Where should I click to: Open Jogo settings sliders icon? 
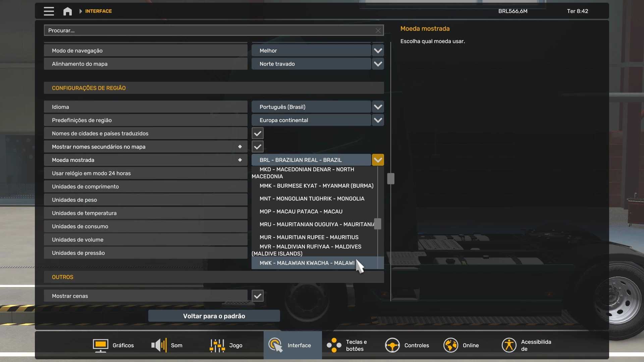click(x=217, y=345)
